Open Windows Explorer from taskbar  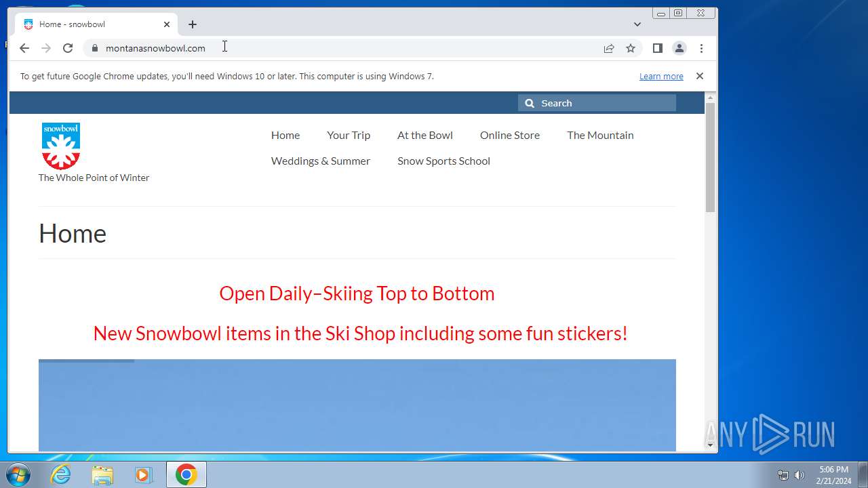click(102, 475)
